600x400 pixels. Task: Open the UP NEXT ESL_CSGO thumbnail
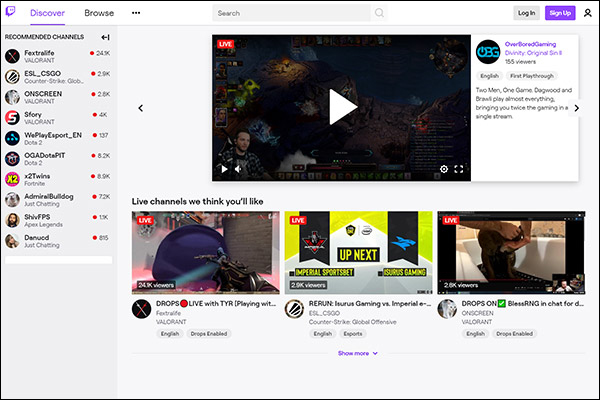(x=359, y=253)
